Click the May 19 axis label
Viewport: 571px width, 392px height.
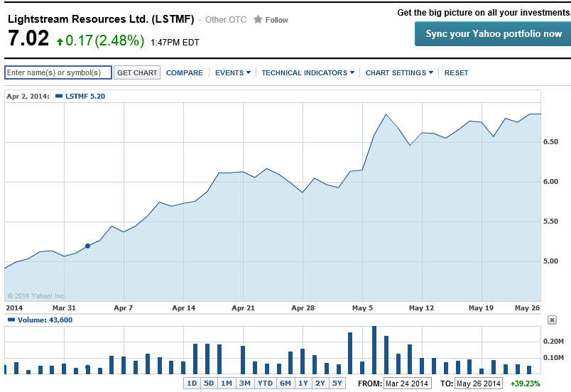coord(481,308)
